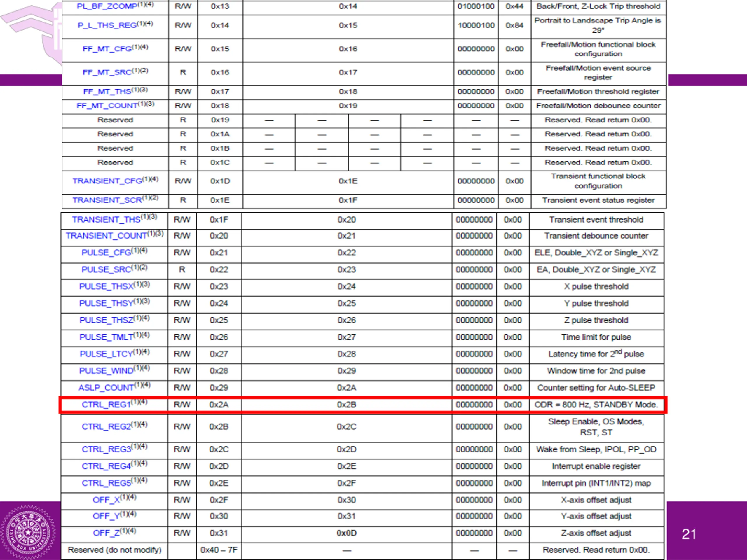
Task: Click the 0x40 – 7F reserved address cell
Action: (219, 550)
